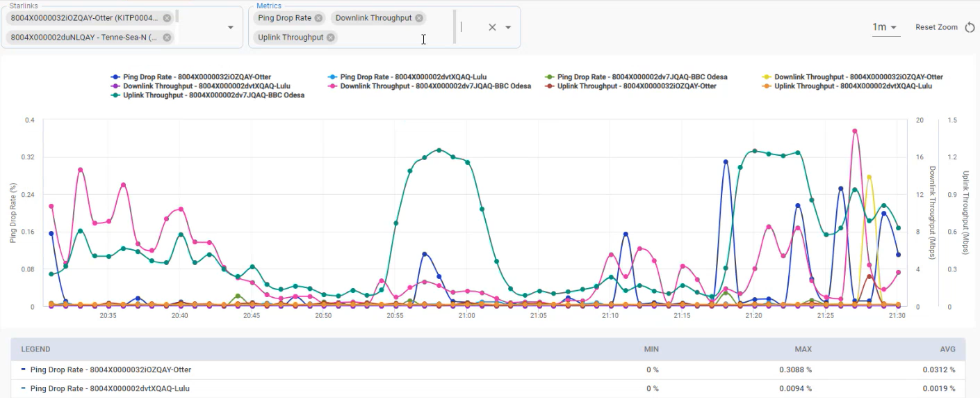Image resolution: width=980 pixels, height=398 pixels.
Task: Click the MAX column header in table
Action: 803,349
